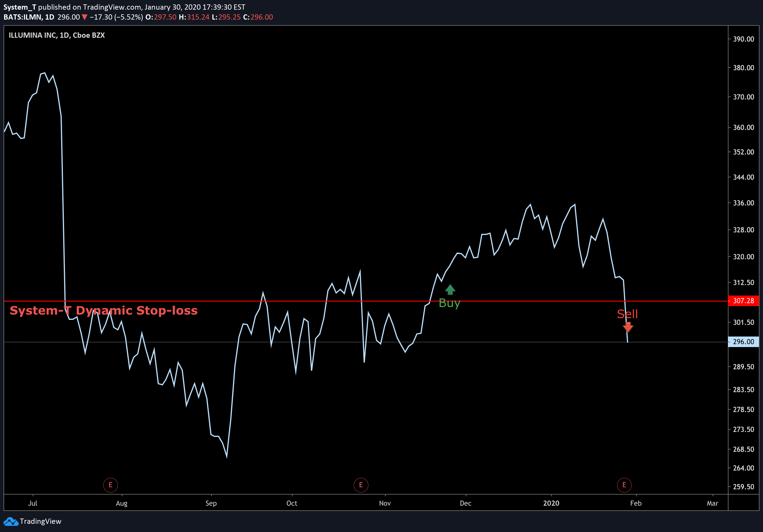The image size is (763, 532).
Task: Click the 301.50 price axis label
Action: (x=743, y=322)
